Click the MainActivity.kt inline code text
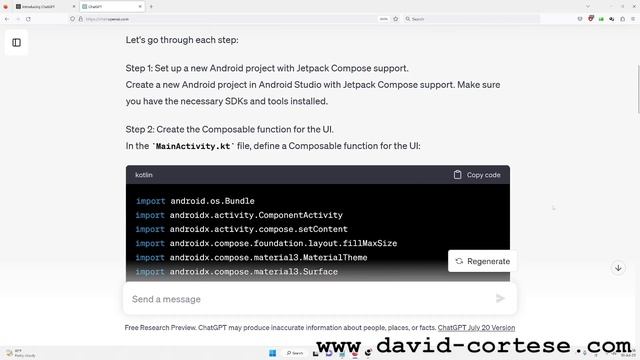The image size is (640, 360). 193,146
